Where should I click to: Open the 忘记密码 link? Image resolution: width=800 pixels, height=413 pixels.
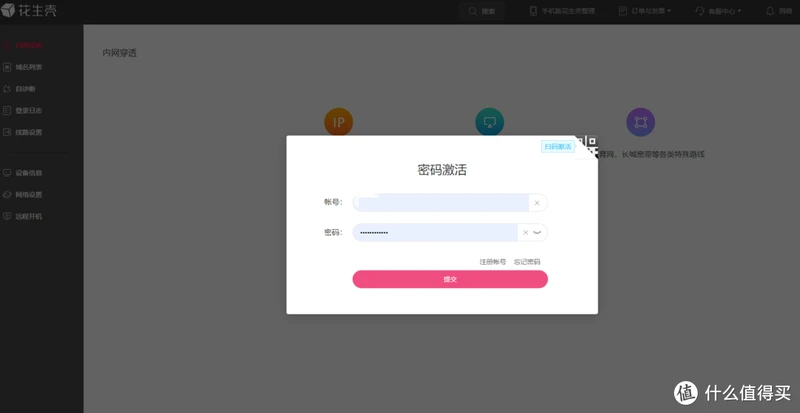point(527,262)
